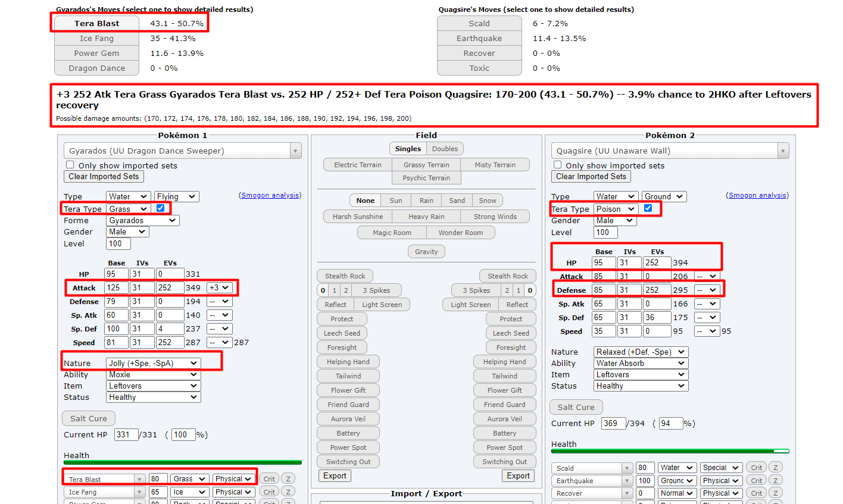Click Pokémon 2 Clear Imported Sets button
The image size is (843, 504).
[x=591, y=176]
